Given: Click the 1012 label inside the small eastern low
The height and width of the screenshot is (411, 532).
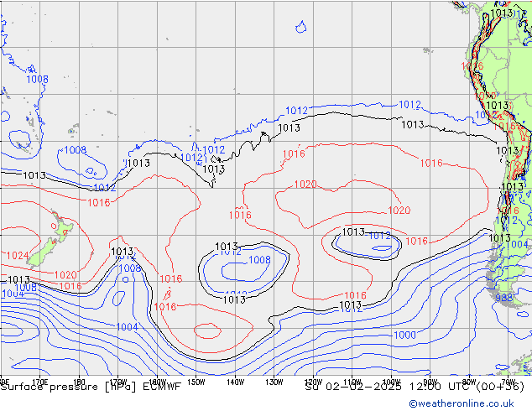Looking at the screenshot, I should [x=379, y=236].
